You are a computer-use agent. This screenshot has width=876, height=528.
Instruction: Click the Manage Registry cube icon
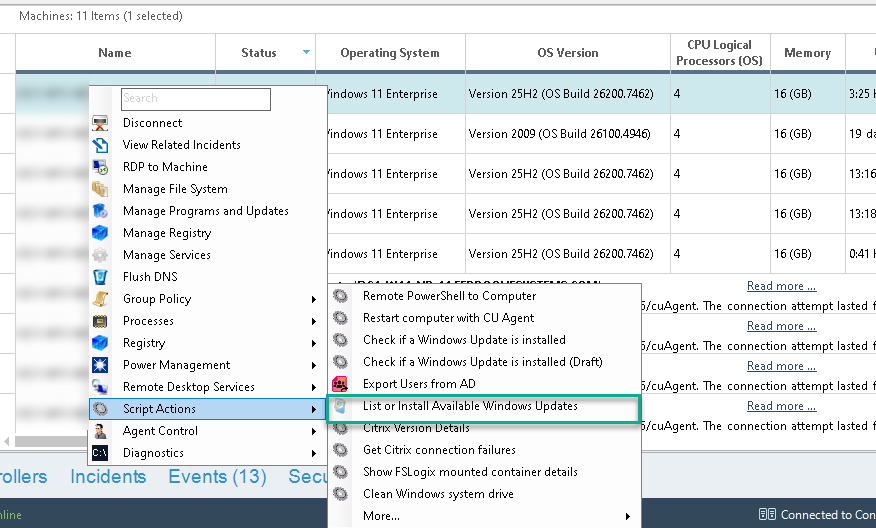click(x=100, y=233)
